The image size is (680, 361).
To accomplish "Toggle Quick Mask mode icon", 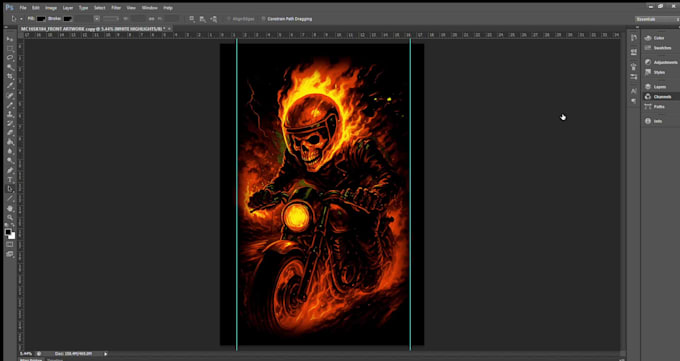I will (10, 245).
